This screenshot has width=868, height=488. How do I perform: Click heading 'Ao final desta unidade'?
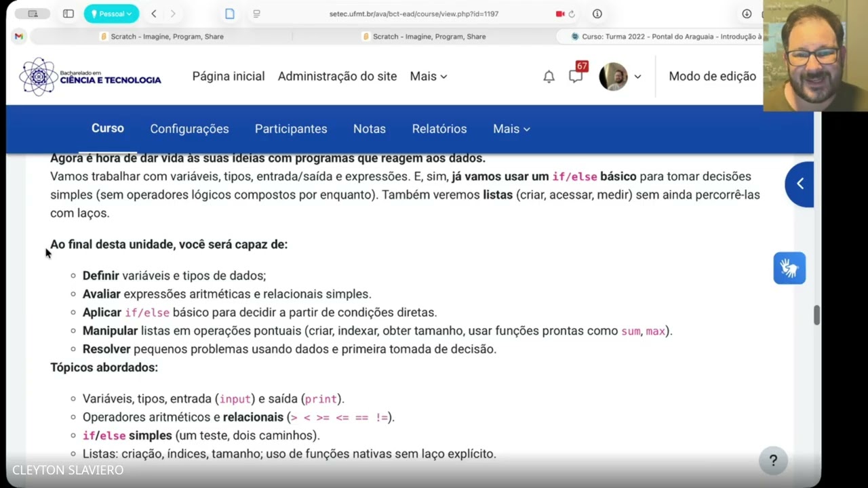click(169, 244)
